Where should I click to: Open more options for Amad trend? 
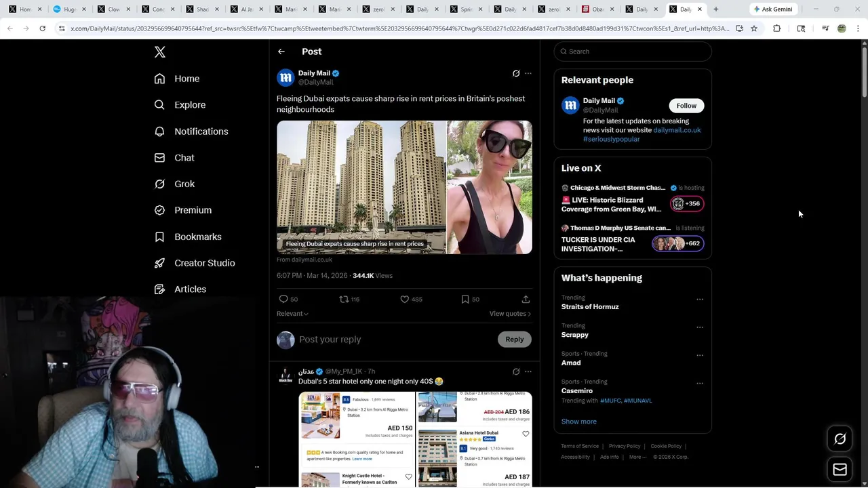pos(700,355)
